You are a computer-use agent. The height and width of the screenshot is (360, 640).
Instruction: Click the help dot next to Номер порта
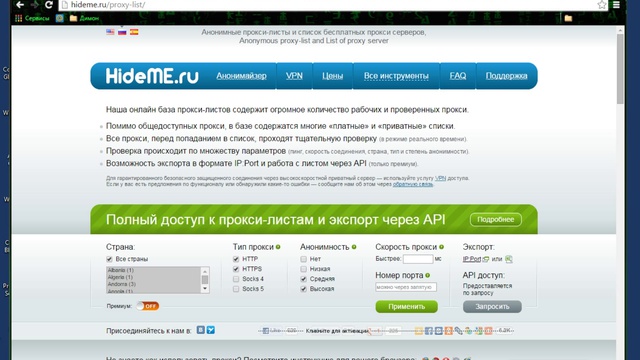click(x=427, y=276)
